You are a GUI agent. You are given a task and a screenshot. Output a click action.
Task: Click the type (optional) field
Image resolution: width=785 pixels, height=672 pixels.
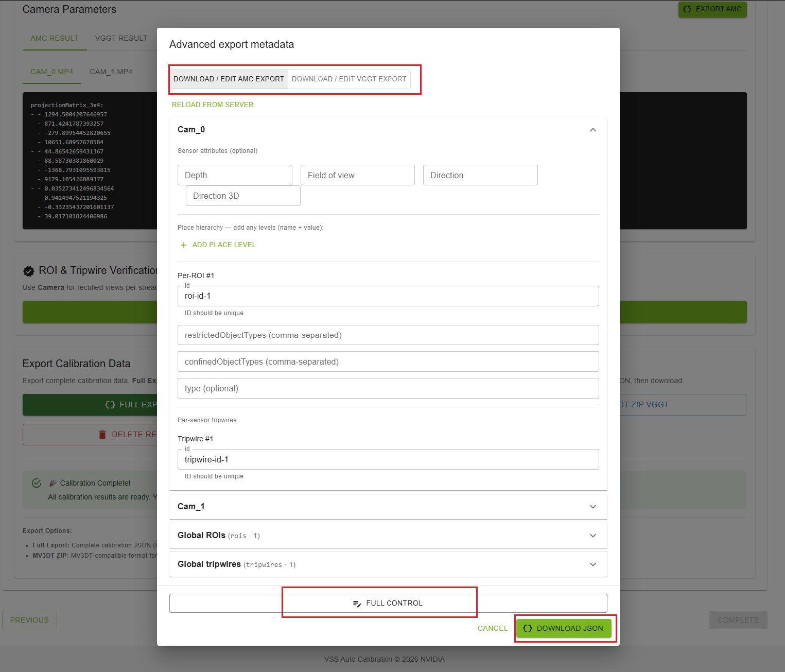click(x=388, y=388)
